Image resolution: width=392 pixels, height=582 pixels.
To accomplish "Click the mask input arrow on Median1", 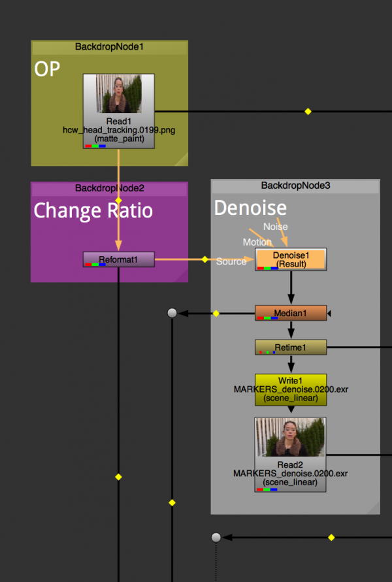I will pyautogui.click(x=330, y=314).
